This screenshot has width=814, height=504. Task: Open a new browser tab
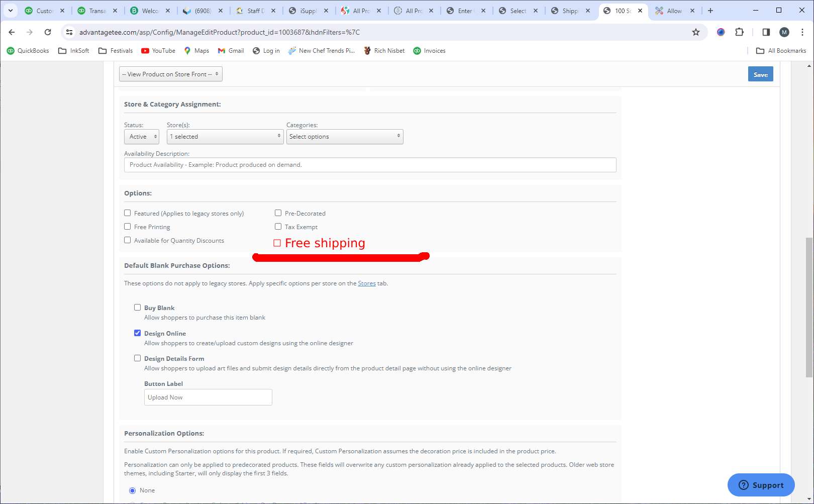coord(710,11)
